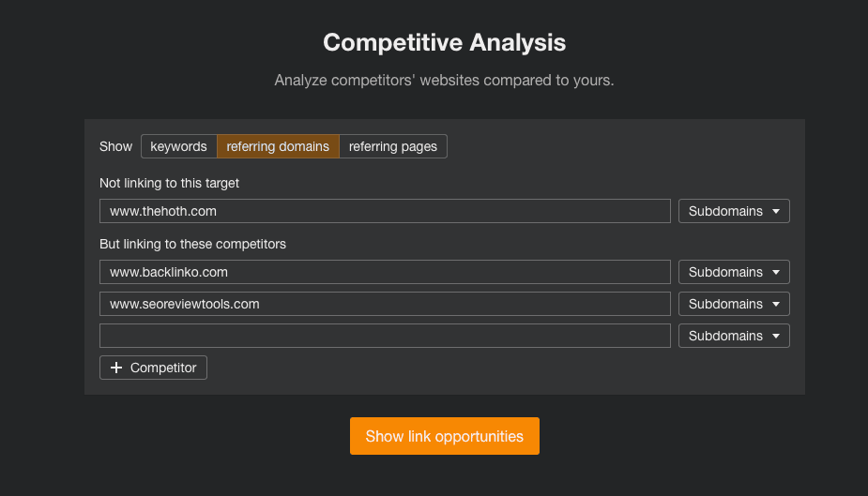Focus the www.thehoth.com target field
The image size is (868, 496).
[x=385, y=211]
